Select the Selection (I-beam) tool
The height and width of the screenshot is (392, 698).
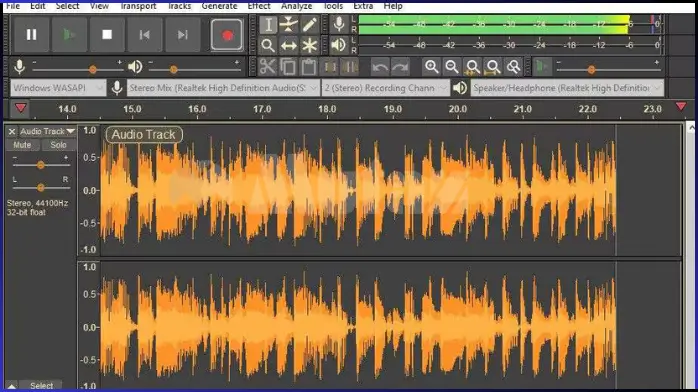268,24
